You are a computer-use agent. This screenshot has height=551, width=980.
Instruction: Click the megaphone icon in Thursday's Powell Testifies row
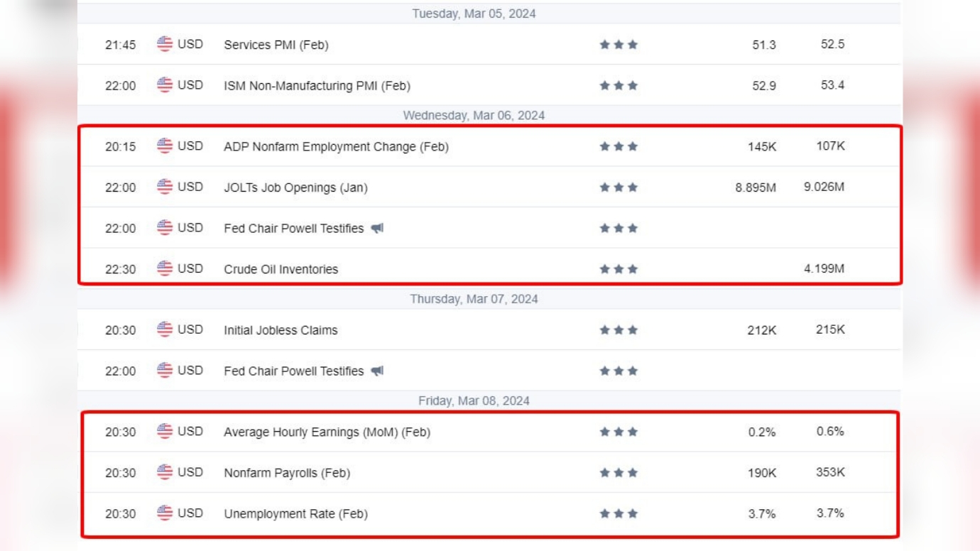coord(377,371)
